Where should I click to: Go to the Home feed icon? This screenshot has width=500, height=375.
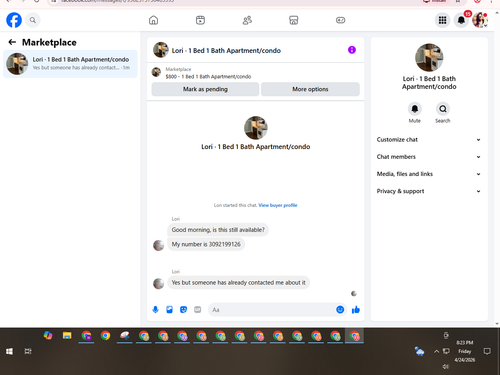(x=153, y=20)
